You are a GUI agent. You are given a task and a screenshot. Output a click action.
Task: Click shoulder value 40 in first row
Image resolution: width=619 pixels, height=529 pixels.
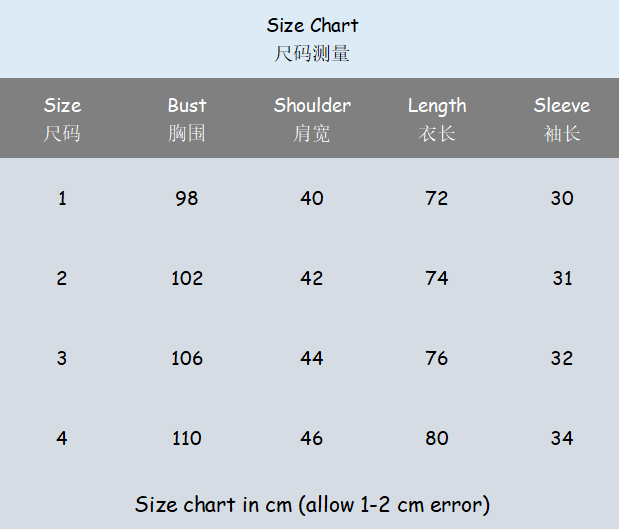(312, 198)
